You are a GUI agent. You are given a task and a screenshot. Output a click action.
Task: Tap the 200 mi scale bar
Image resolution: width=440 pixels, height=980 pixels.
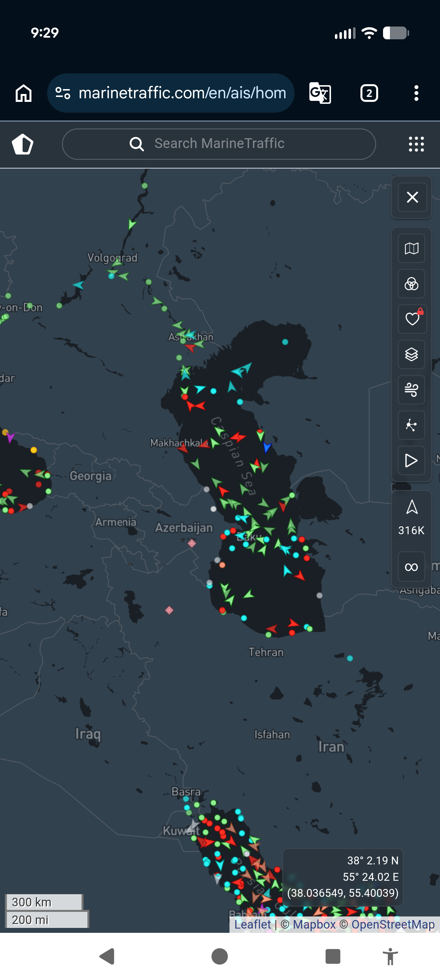(x=47, y=919)
